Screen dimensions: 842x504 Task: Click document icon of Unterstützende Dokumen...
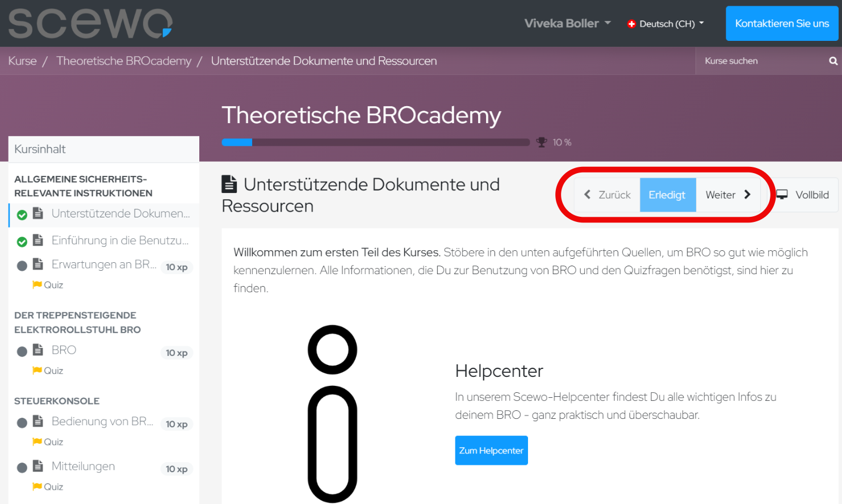38,213
